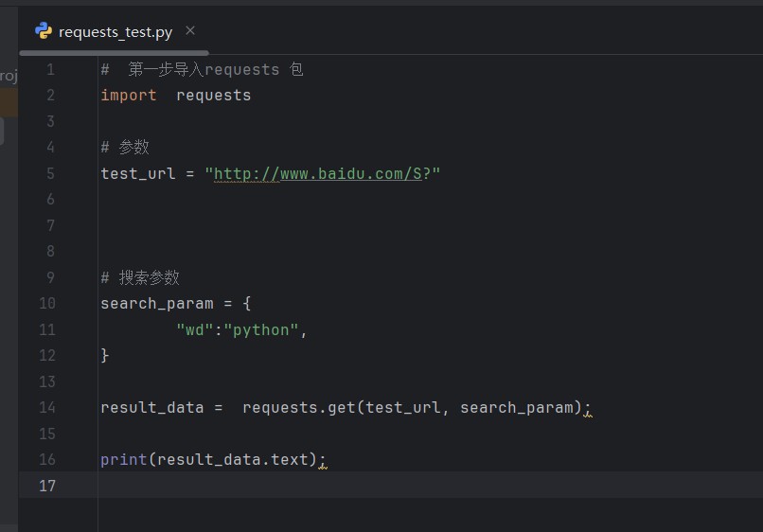Click the test_url variable on line 5
The width and height of the screenshot is (763, 532).
pos(138,173)
